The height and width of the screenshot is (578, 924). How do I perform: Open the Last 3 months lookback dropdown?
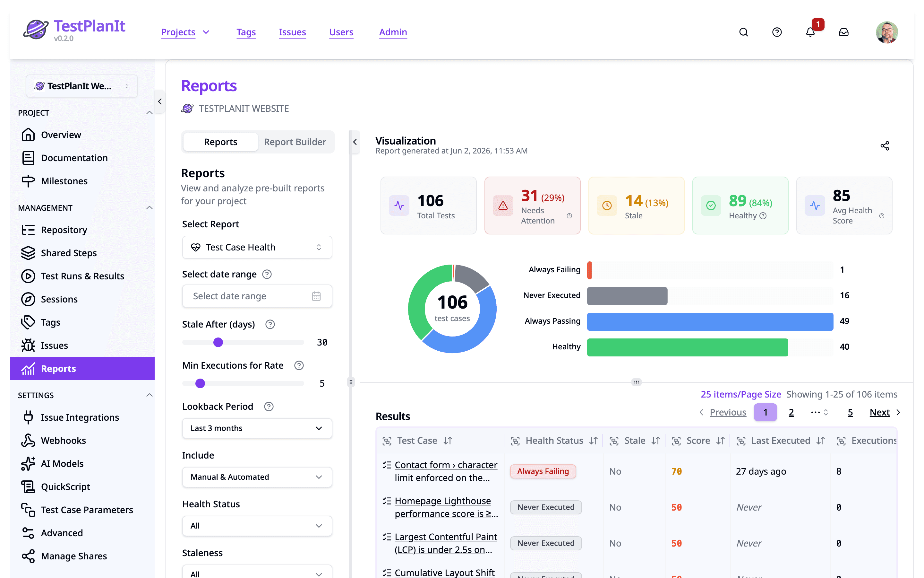(x=257, y=428)
